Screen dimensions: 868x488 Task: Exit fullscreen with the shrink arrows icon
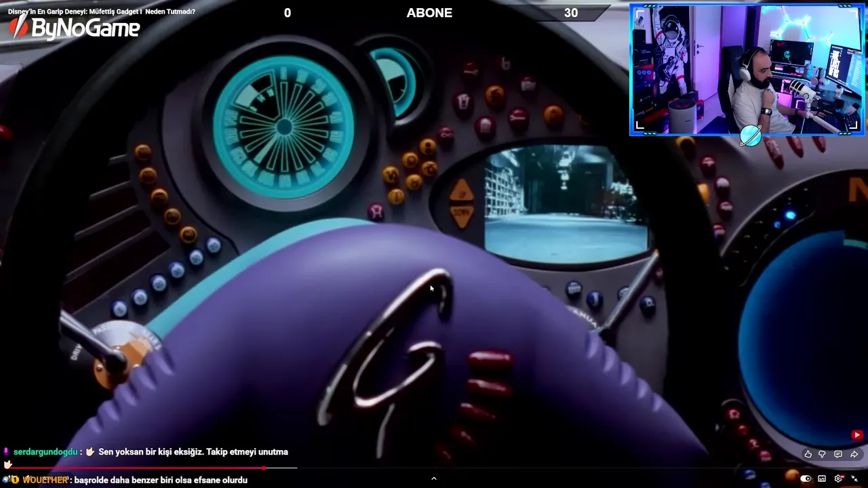pyautogui.click(x=854, y=479)
